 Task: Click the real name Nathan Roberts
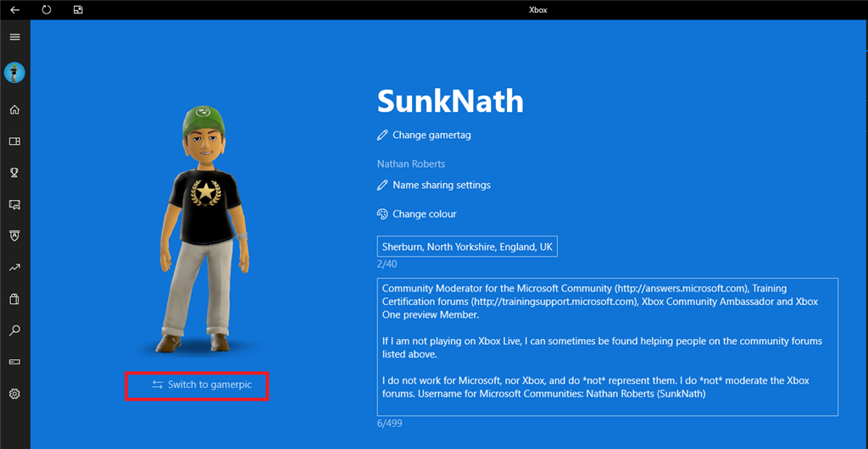[x=411, y=164]
